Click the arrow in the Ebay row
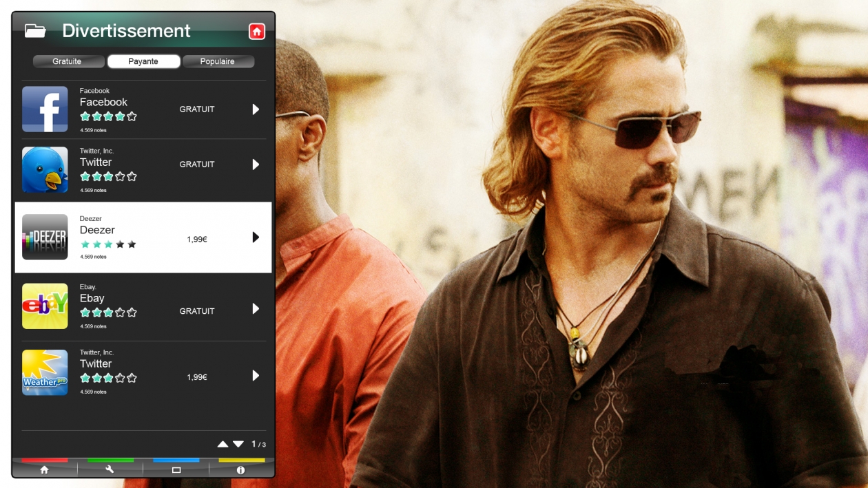Image resolution: width=868 pixels, height=488 pixels. coord(256,309)
